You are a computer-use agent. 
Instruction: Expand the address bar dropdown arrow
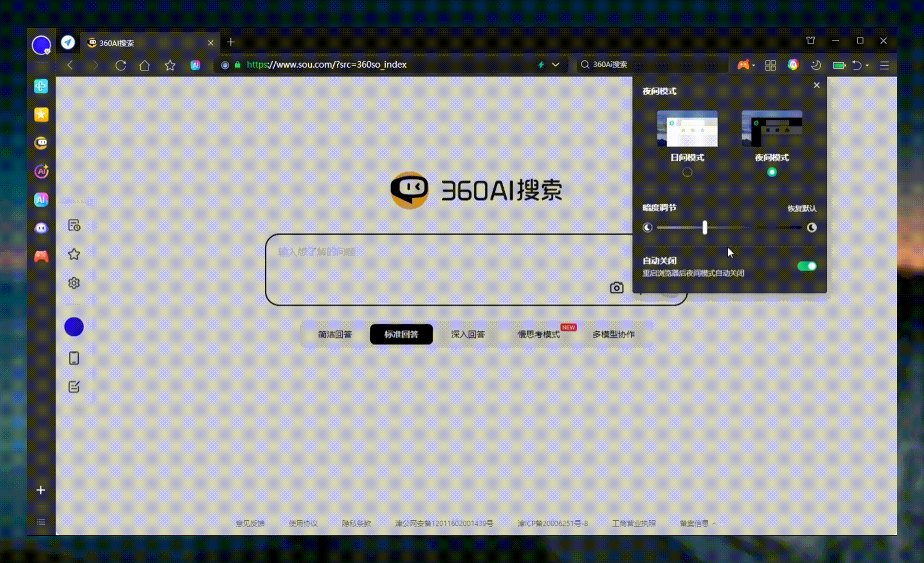(556, 65)
